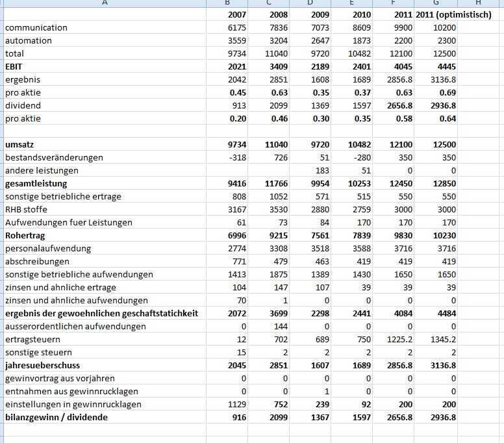Select the 'dividend' row label cell

(x=23, y=105)
